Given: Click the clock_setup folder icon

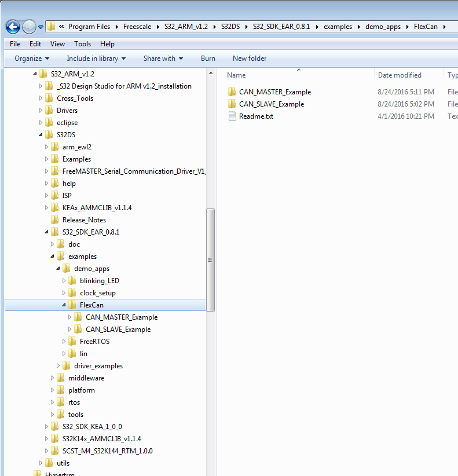Looking at the screenshot, I should tap(72, 292).
